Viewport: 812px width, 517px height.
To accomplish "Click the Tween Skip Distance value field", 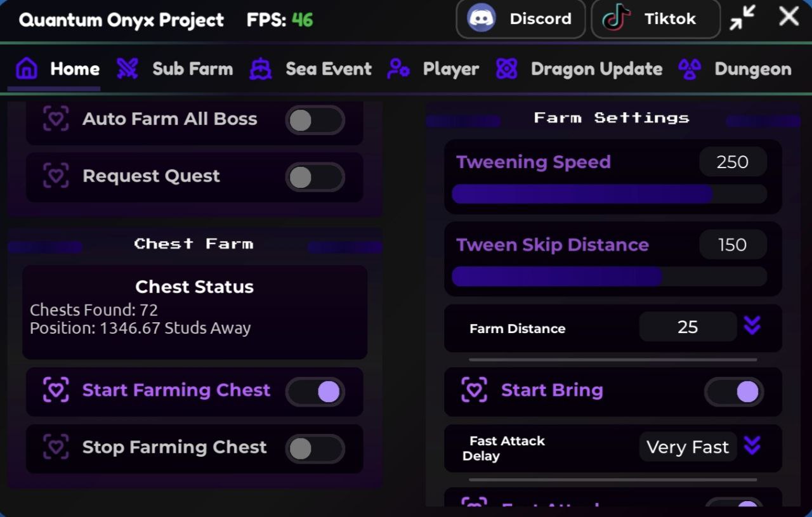I will [x=732, y=245].
